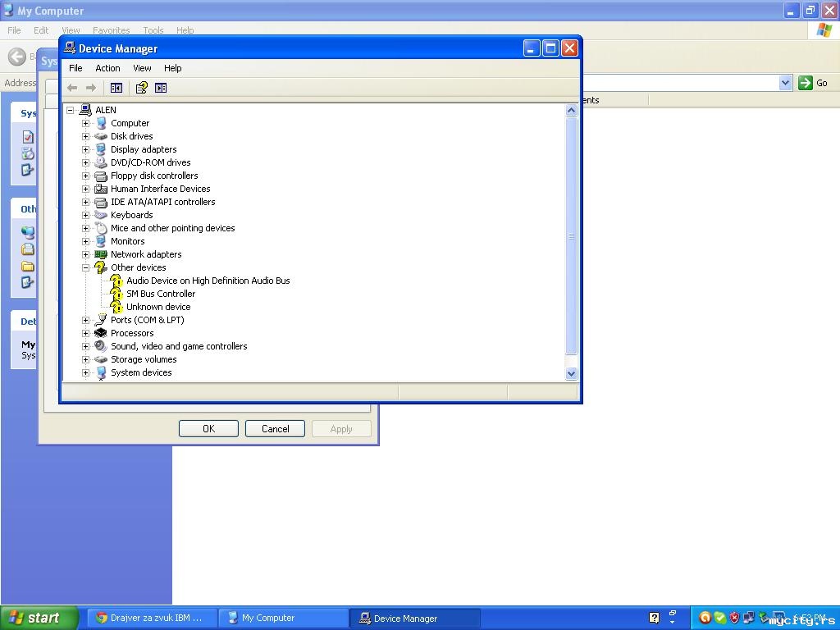This screenshot has height=630, width=840.
Task: Click the Device Manager taskbar button
Action: 414,618
